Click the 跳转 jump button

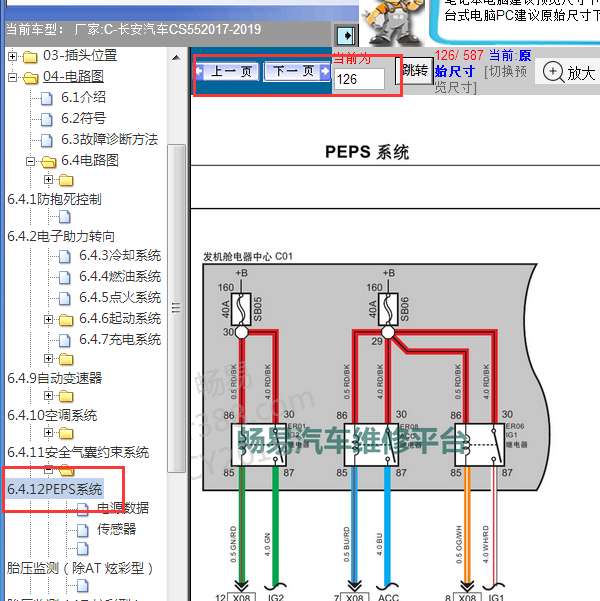click(414, 71)
